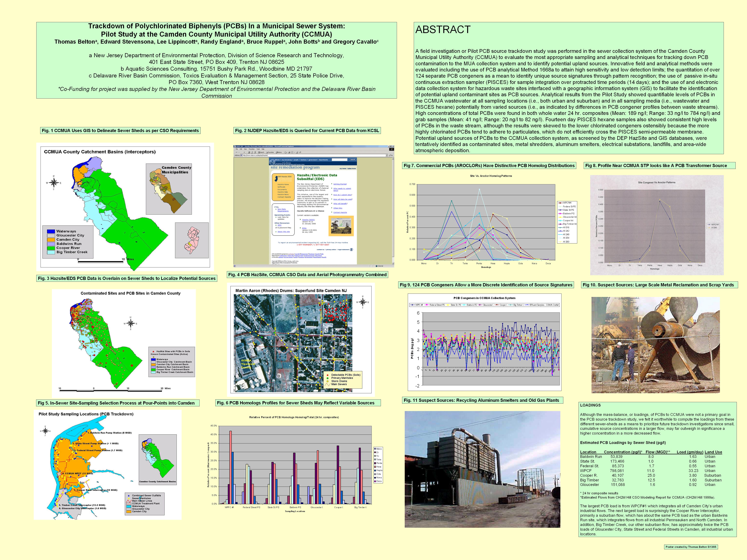This screenshot has height=560, width=747.
Task: Click the 'Concentration (pg/l)*' column header
Action: (623, 452)
